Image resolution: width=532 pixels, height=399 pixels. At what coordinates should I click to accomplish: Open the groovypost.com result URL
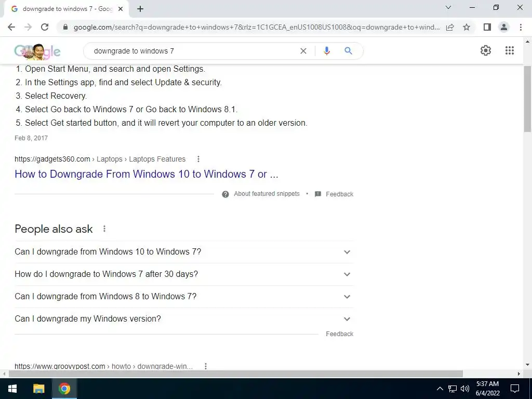click(x=103, y=366)
